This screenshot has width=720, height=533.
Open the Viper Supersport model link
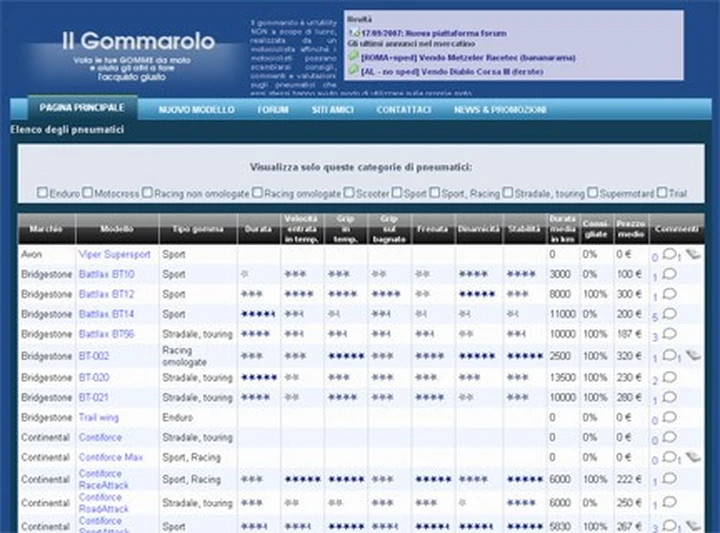point(114,254)
